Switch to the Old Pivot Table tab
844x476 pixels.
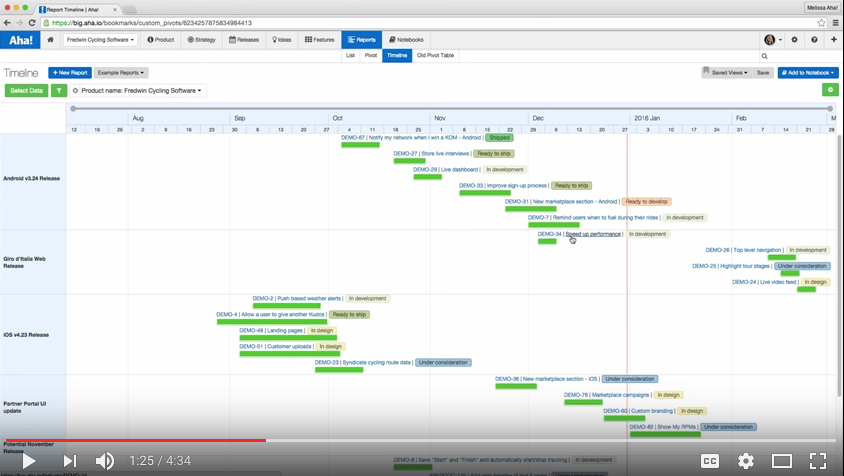(435, 55)
